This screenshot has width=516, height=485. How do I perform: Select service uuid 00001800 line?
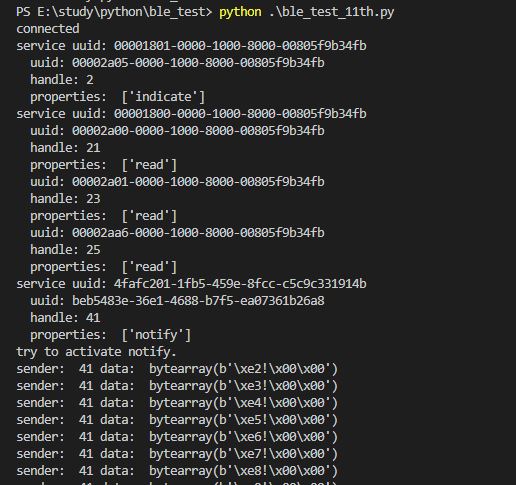click(x=191, y=114)
